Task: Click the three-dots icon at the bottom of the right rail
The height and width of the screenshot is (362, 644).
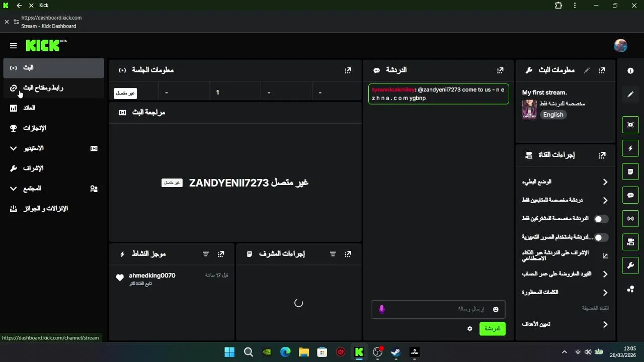Action: [x=630, y=289]
